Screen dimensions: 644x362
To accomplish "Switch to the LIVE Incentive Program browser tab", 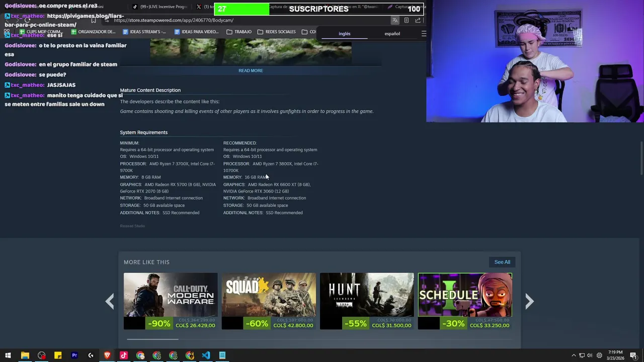I will [x=160, y=7].
